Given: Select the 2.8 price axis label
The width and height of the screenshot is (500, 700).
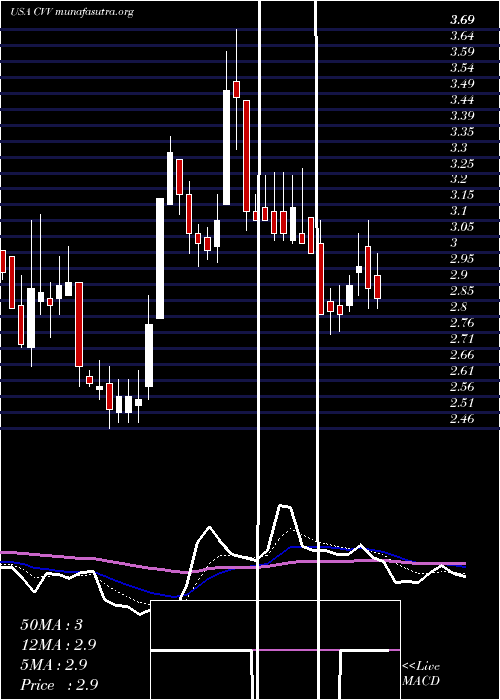Looking at the screenshot, I should 459,307.
